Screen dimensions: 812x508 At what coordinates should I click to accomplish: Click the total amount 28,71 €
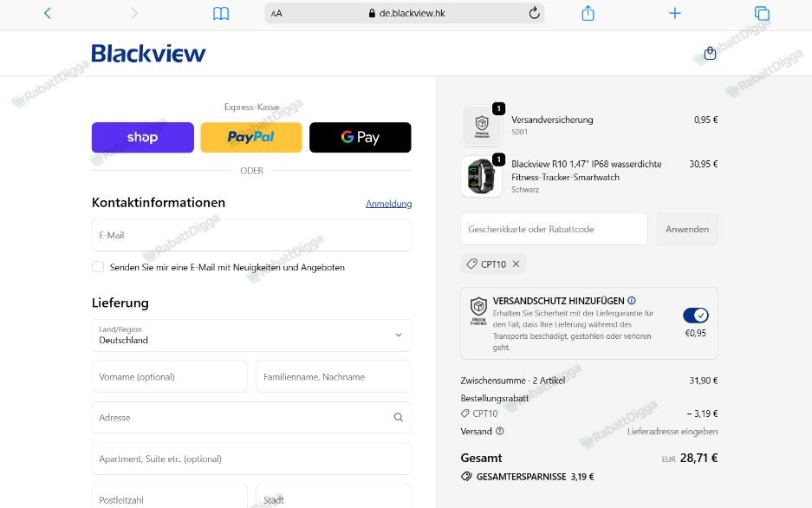698,458
